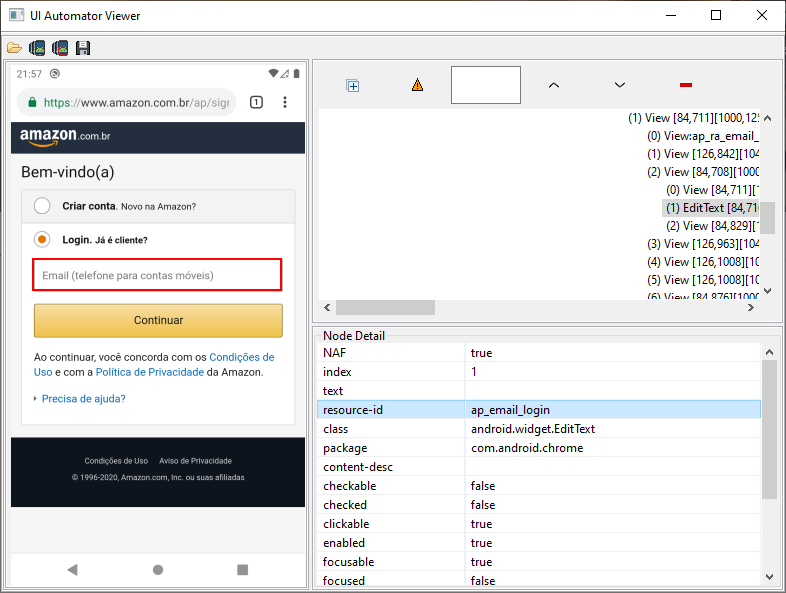Open a saved UI dump folder icon
Image resolution: width=786 pixels, height=593 pixels.
coord(14,48)
